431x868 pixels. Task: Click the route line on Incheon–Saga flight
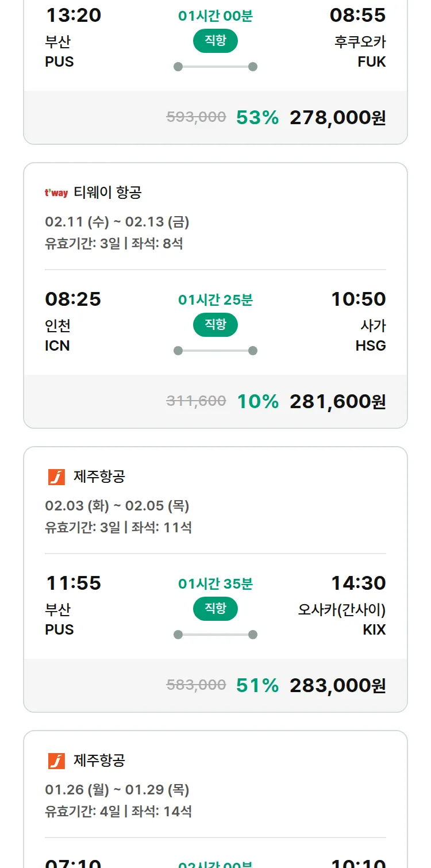[215, 351]
